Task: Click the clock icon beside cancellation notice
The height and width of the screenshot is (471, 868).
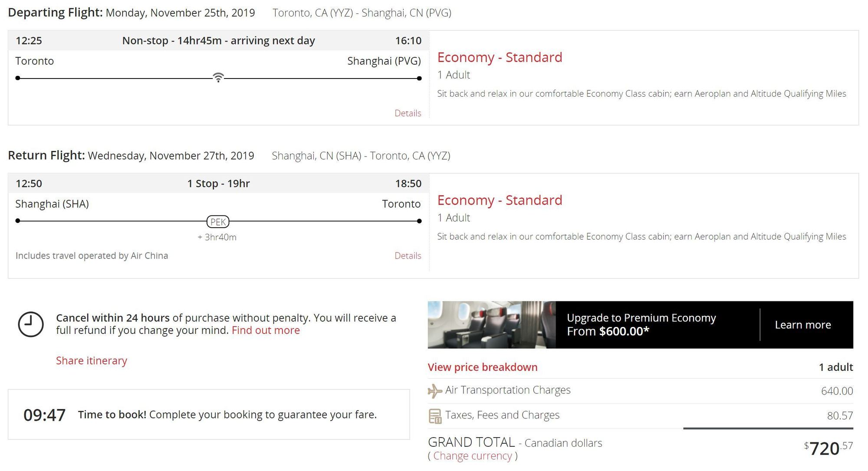Action: click(x=31, y=324)
